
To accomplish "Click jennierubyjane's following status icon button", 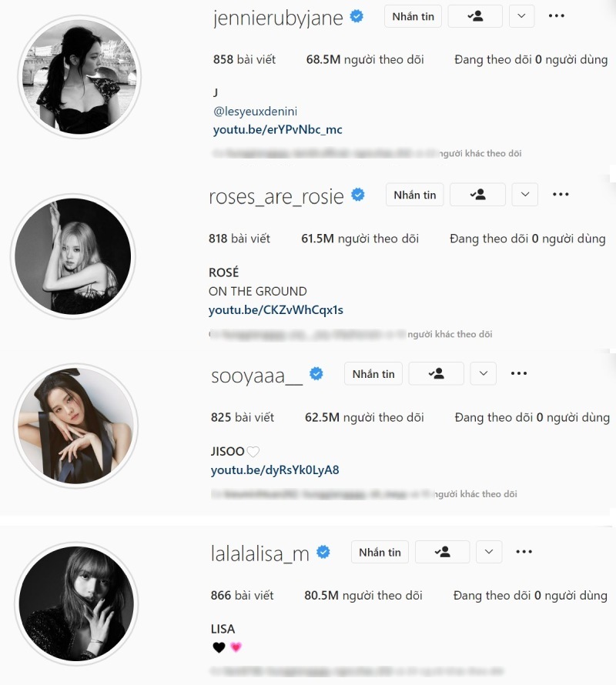I will (475, 16).
